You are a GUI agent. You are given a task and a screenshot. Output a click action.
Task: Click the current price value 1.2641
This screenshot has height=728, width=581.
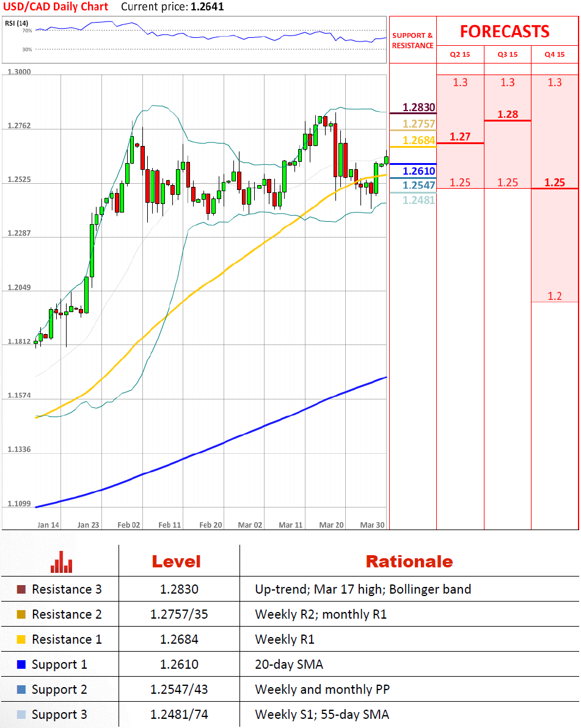coord(207,7)
